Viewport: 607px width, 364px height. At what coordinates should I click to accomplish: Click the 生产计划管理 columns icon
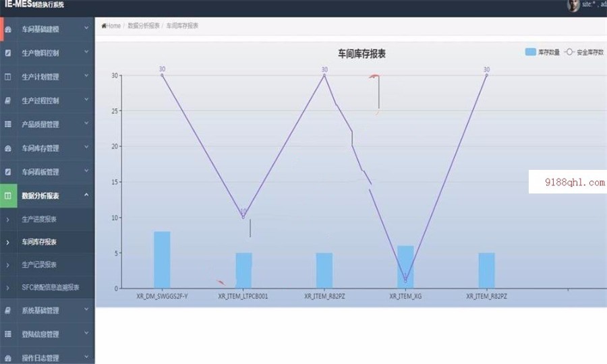click(7, 77)
